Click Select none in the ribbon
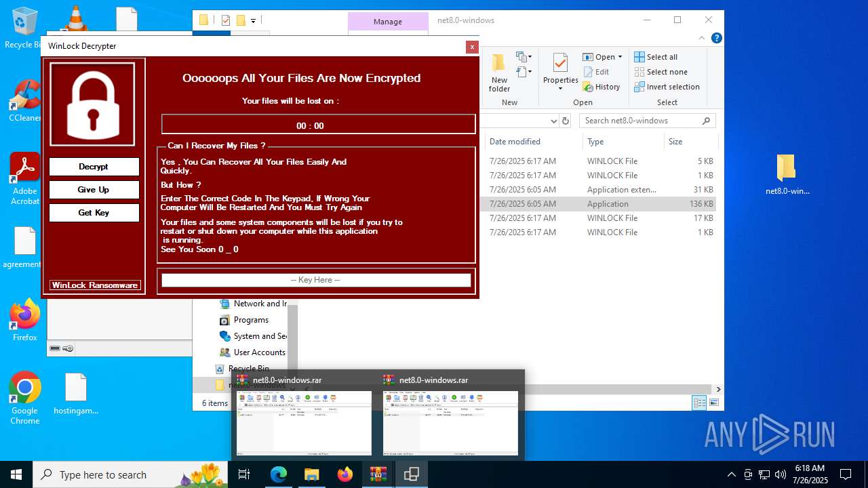Viewport: 868px width, 488px height. click(661, 72)
